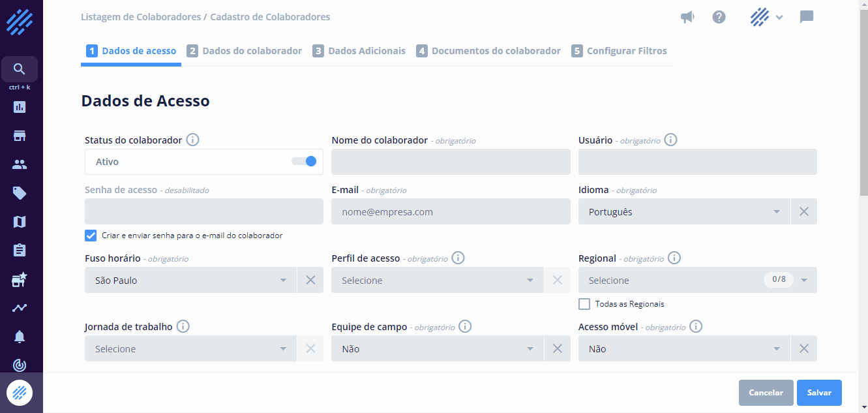Image resolution: width=868 pixels, height=413 pixels.
Task: Select the people icon in the sidebar
Action: coord(19,164)
